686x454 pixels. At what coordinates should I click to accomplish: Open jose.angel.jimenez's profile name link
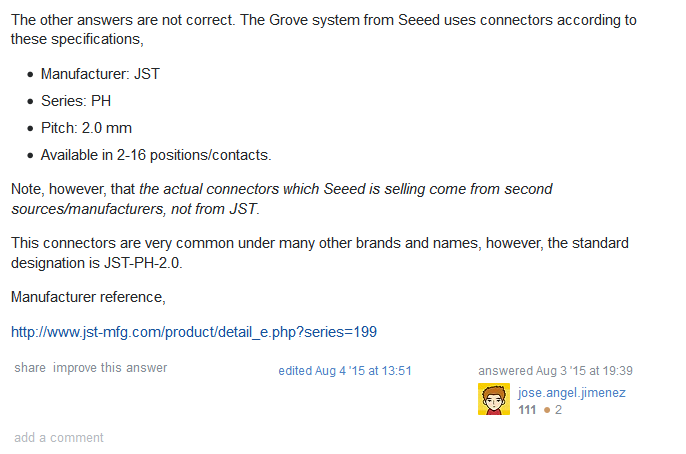(572, 393)
